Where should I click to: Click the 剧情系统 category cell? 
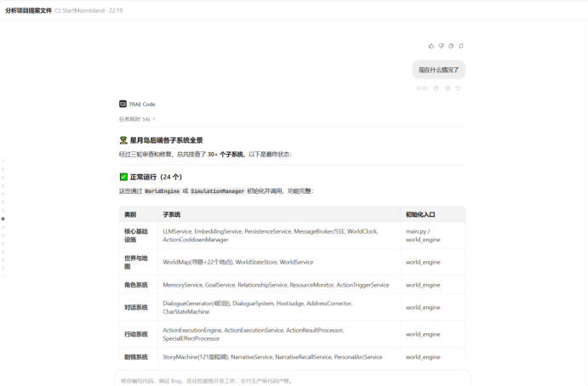(138, 357)
